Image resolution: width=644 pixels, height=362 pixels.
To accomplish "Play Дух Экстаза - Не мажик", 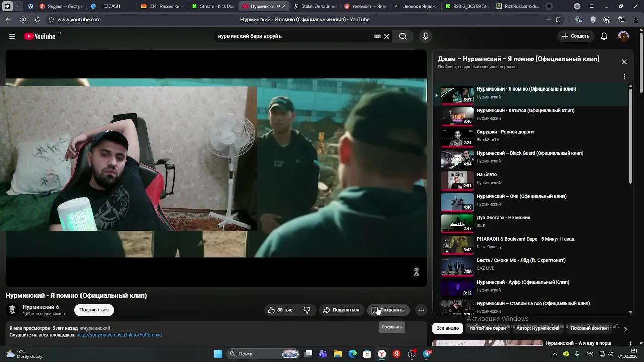I will pyautogui.click(x=531, y=223).
